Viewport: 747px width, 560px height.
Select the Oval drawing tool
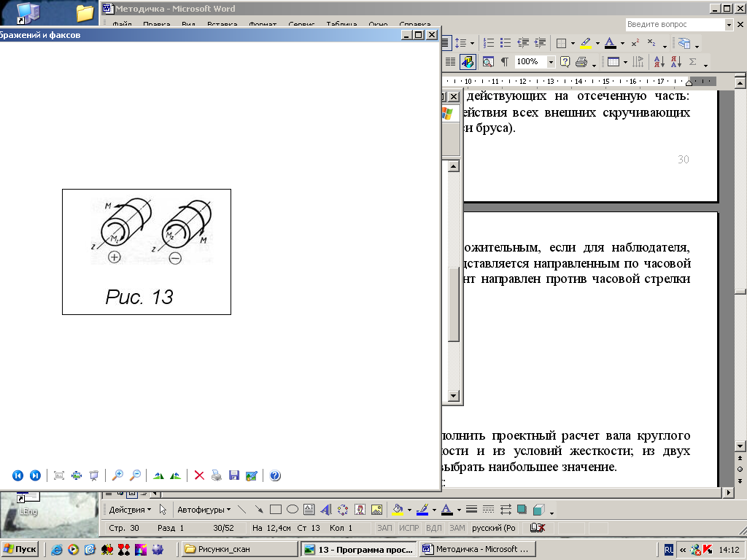click(293, 510)
